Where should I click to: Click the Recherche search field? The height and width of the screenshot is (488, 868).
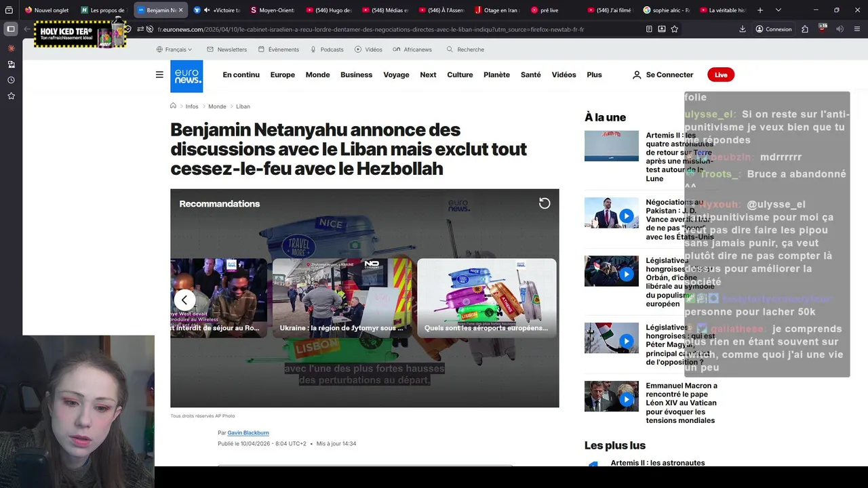click(x=466, y=49)
